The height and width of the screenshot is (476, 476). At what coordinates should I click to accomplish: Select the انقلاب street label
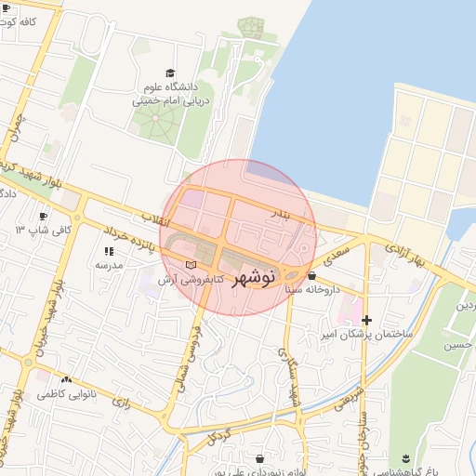pos(156,219)
